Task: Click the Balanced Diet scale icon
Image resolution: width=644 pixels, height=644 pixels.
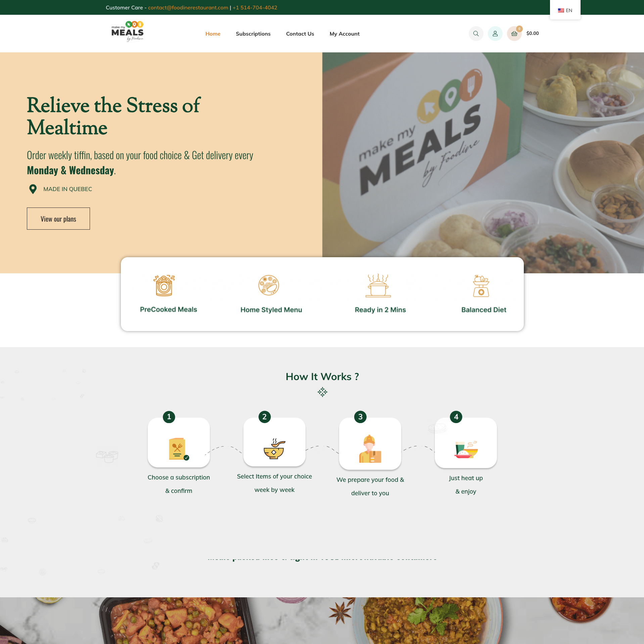Action: [481, 286]
